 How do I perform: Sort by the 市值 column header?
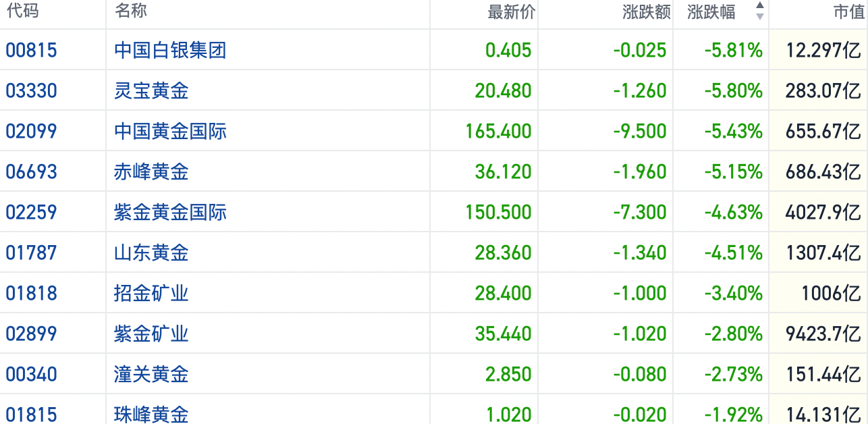(848, 12)
